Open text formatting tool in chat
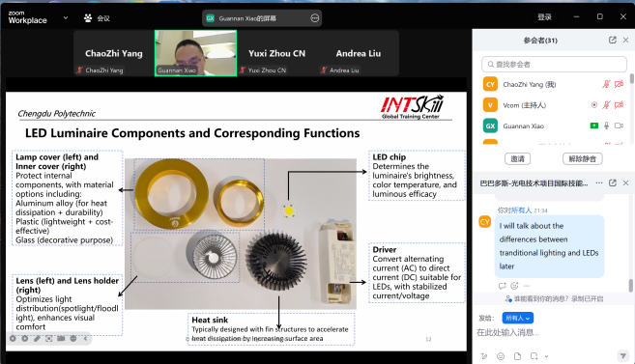Viewport: 635px width, 364px height. point(484,356)
